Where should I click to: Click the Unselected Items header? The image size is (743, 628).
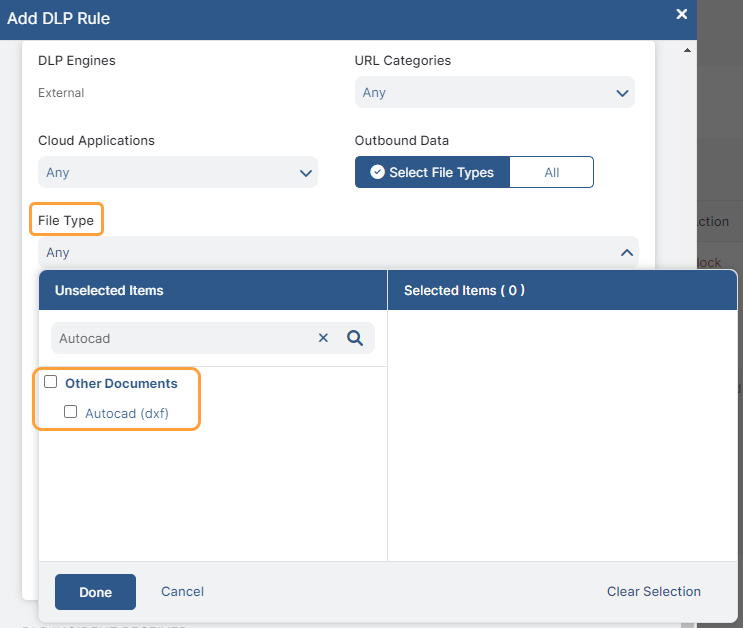point(109,290)
